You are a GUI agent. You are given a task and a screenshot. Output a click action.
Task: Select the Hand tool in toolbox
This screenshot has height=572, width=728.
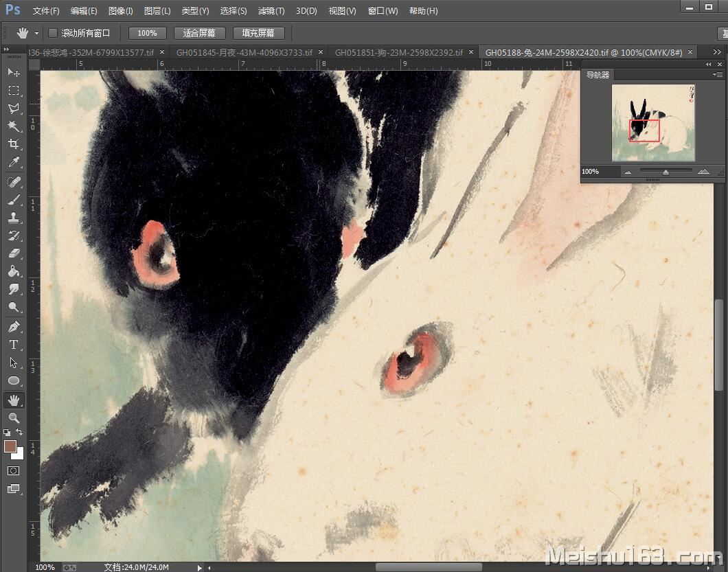14,400
